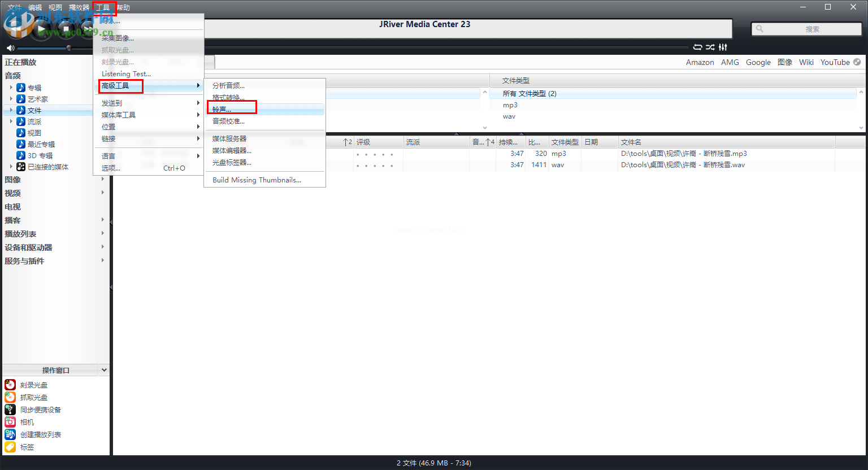Screen dimensions: 868x470
Task: Click the search magnifier icon
Action: pos(759,29)
